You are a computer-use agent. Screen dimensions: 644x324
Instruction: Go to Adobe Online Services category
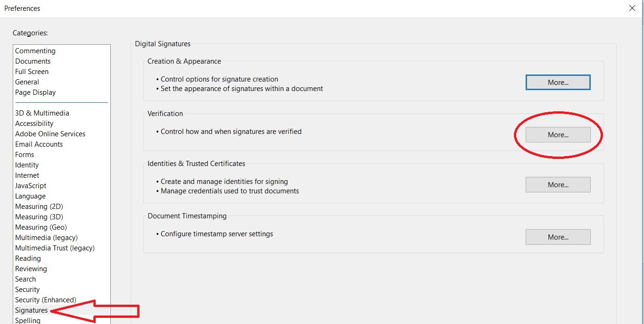[50, 134]
